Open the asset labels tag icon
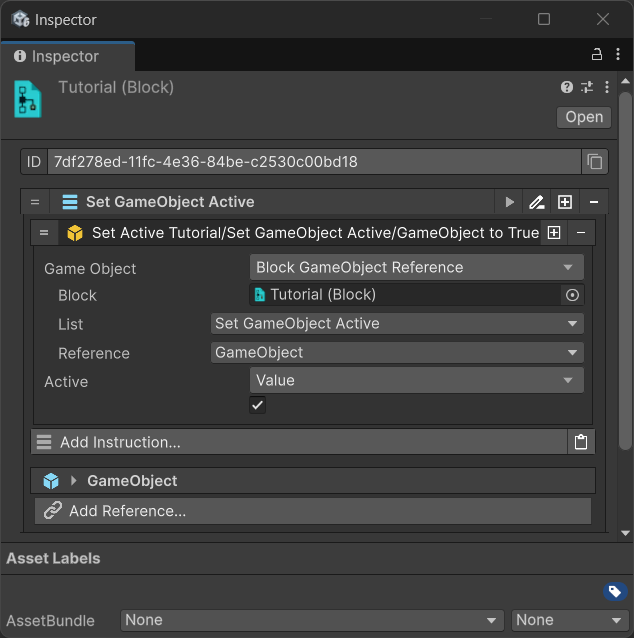Image resolution: width=634 pixels, height=638 pixels. tap(615, 592)
